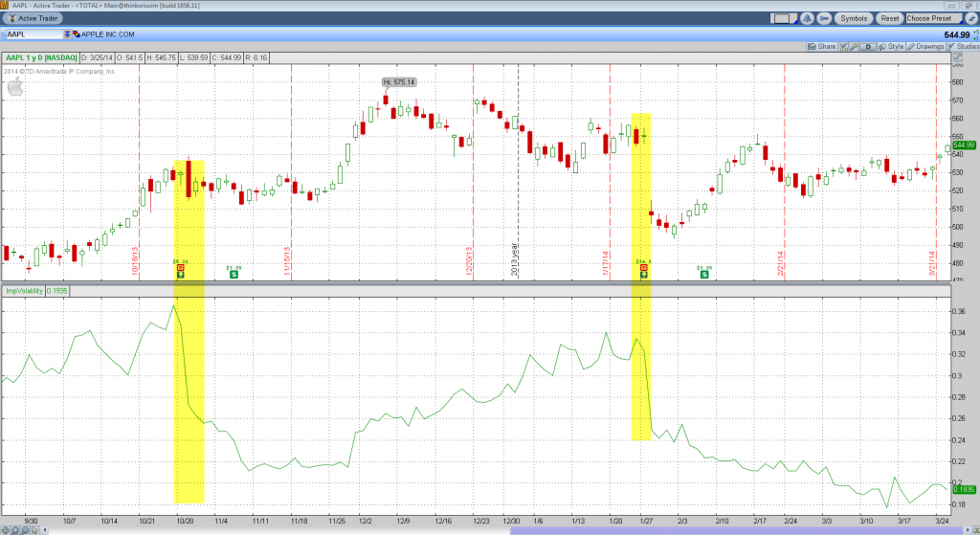The image size is (980, 535).
Task: Open the grid layout selector dropdown
Action: point(782,18)
